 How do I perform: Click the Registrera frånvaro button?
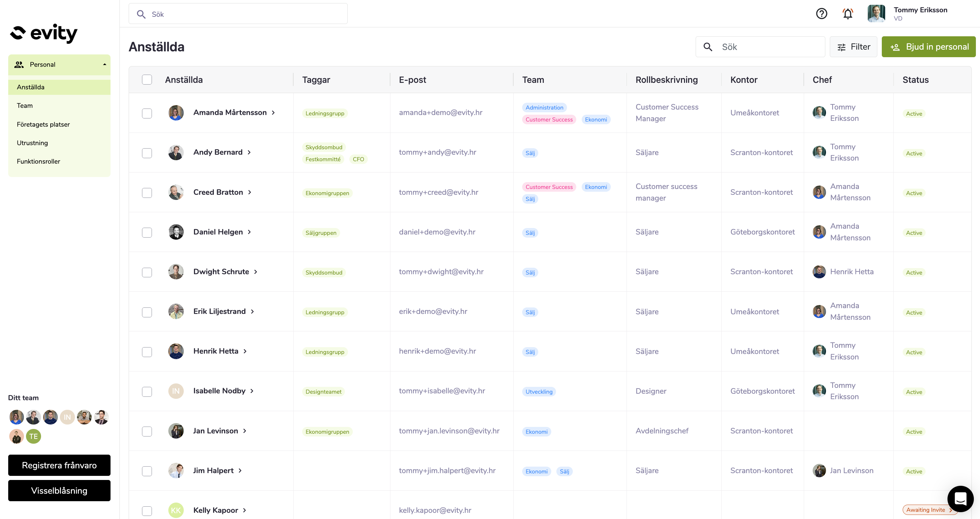coord(59,465)
